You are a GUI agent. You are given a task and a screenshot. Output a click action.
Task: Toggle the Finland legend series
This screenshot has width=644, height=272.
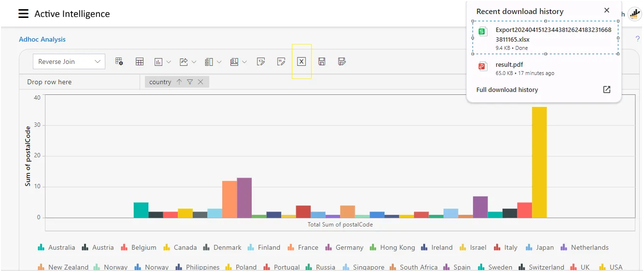[x=264, y=247]
